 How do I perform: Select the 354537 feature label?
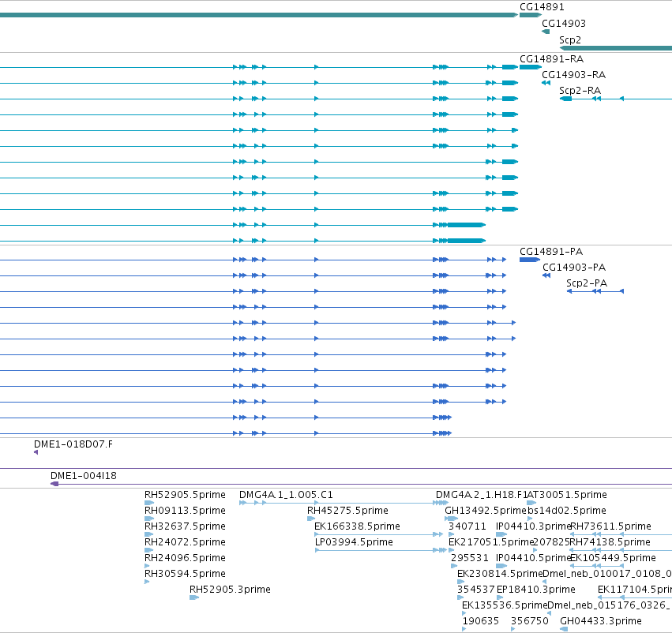475,590
